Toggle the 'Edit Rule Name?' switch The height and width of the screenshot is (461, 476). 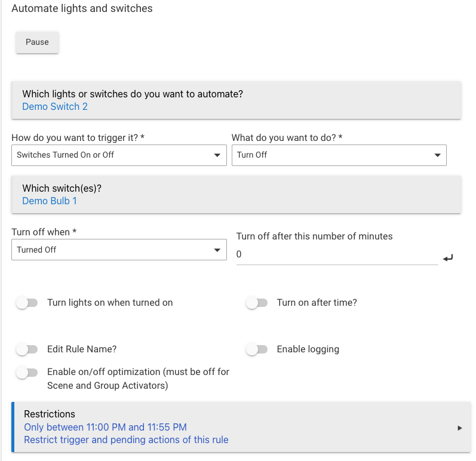(x=26, y=349)
